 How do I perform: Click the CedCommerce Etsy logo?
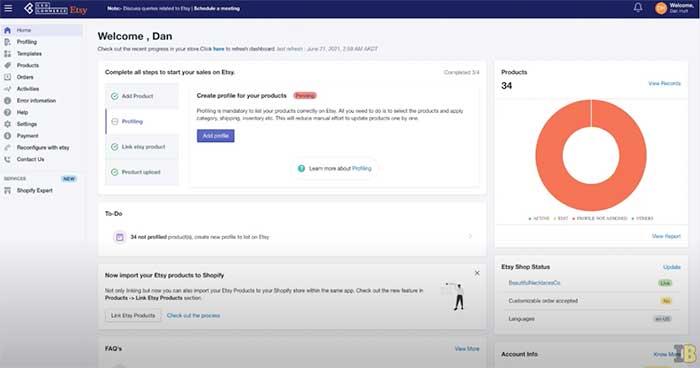(55, 8)
